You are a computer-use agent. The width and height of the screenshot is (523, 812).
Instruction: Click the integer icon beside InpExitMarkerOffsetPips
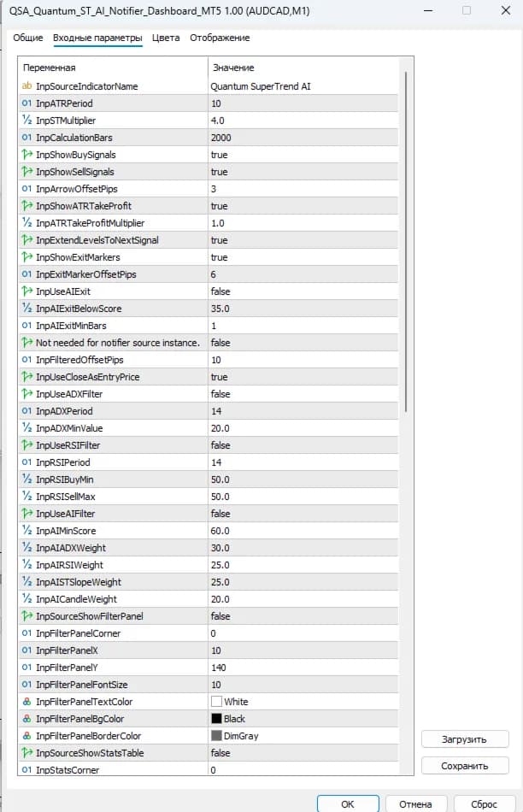point(27,274)
